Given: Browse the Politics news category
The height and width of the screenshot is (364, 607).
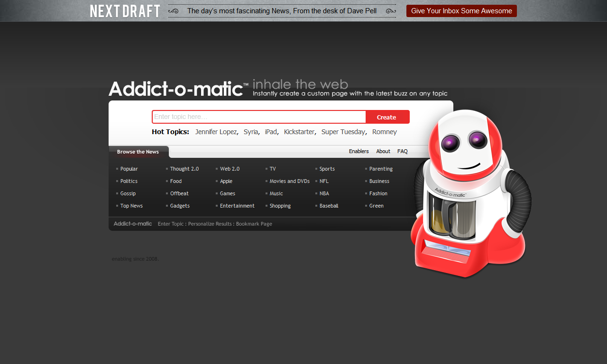Looking at the screenshot, I should pos(129,181).
